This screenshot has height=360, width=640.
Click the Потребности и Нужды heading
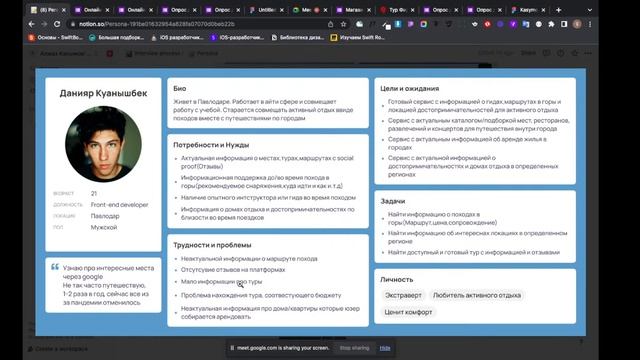point(211,145)
